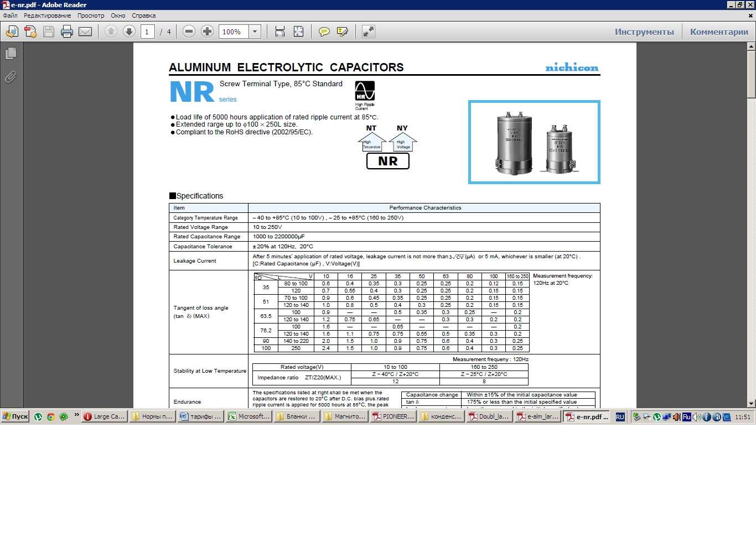
Task: Zoom in with the plus icon
Action: [207, 32]
